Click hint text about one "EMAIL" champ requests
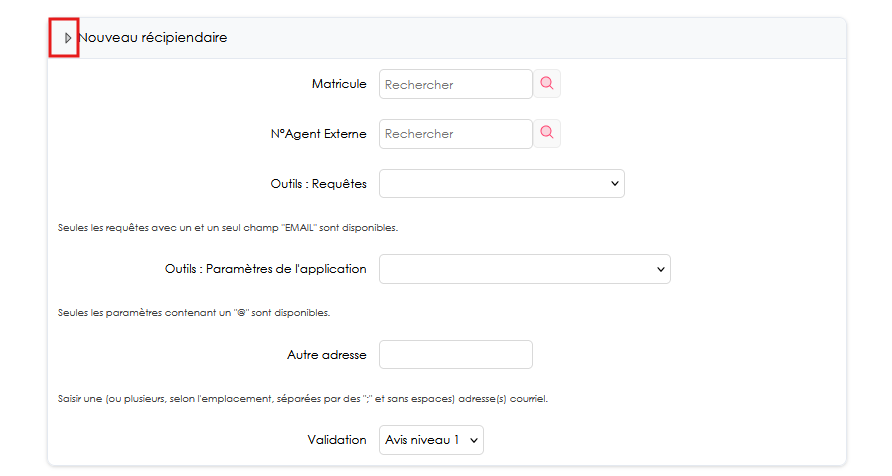 coord(228,227)
